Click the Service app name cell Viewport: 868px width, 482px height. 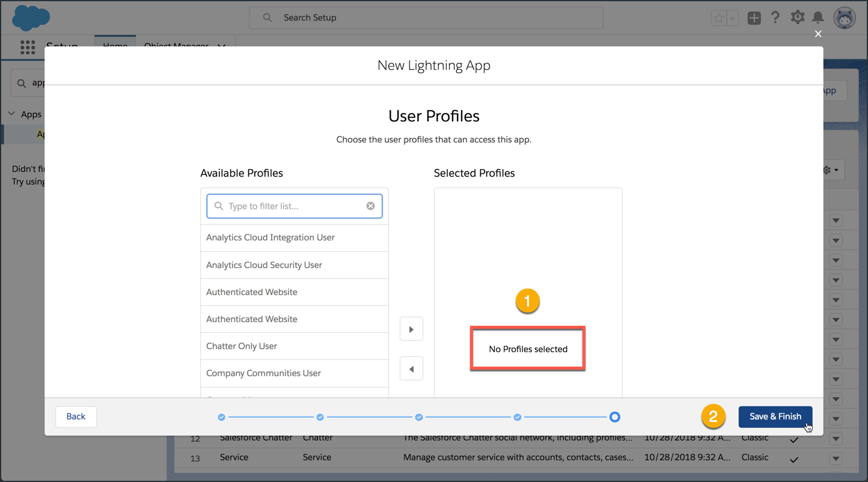point(234,457)
